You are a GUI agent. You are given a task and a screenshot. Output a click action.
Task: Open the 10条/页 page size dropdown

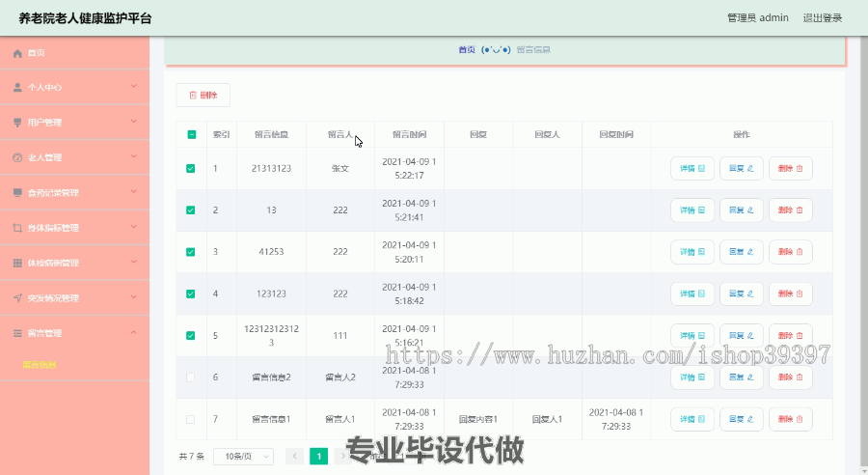pos(244,456)
